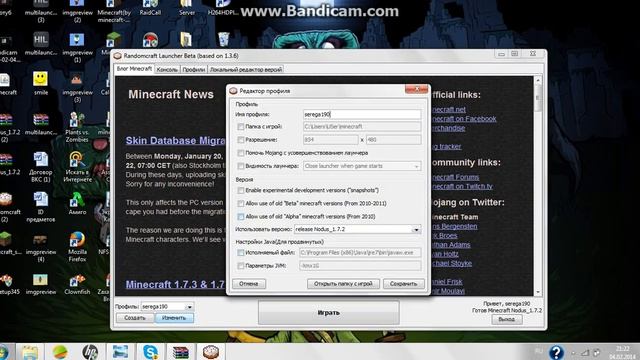Enable the Папка с игрой checkbox

[241, 127]
